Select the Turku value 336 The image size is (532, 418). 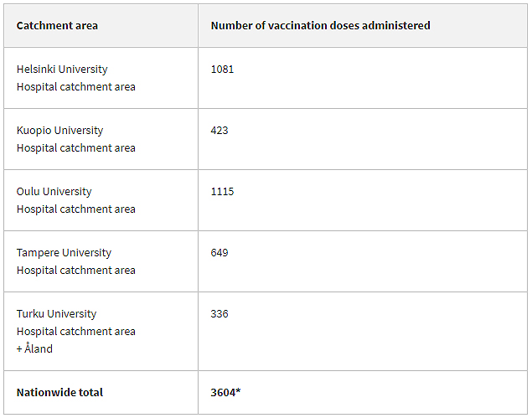[x=220, y=313]
